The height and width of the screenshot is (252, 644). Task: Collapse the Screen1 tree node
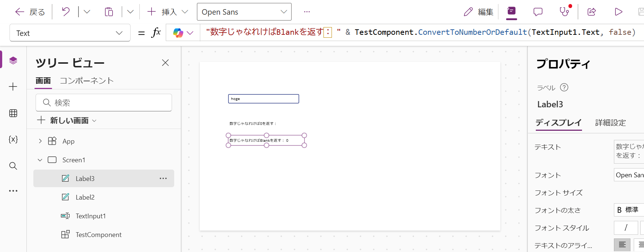(40, 160)
